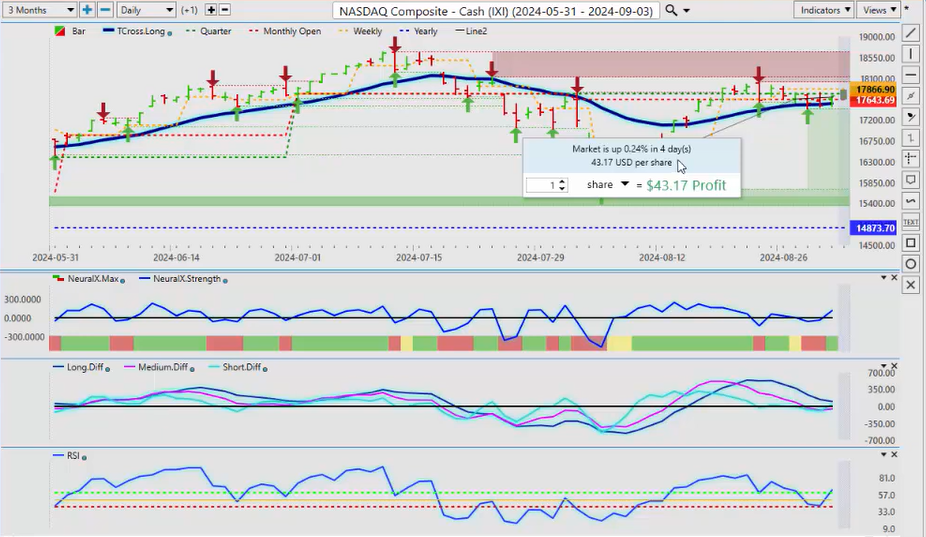Increase the share quantity stepper

562,182
